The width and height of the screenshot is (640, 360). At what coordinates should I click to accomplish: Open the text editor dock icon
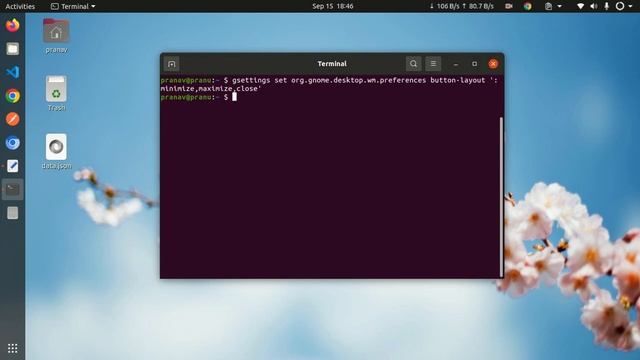pyautogui.click(x=13, y=166)
